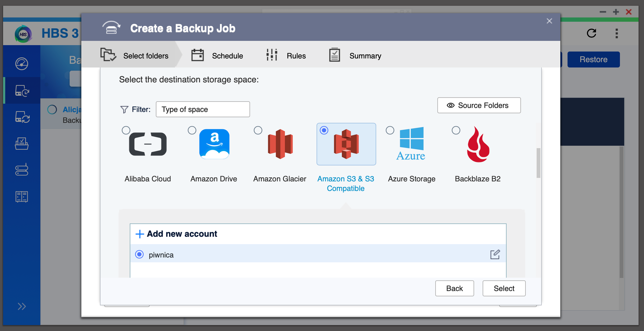Click the Select button

pos(504,288)
